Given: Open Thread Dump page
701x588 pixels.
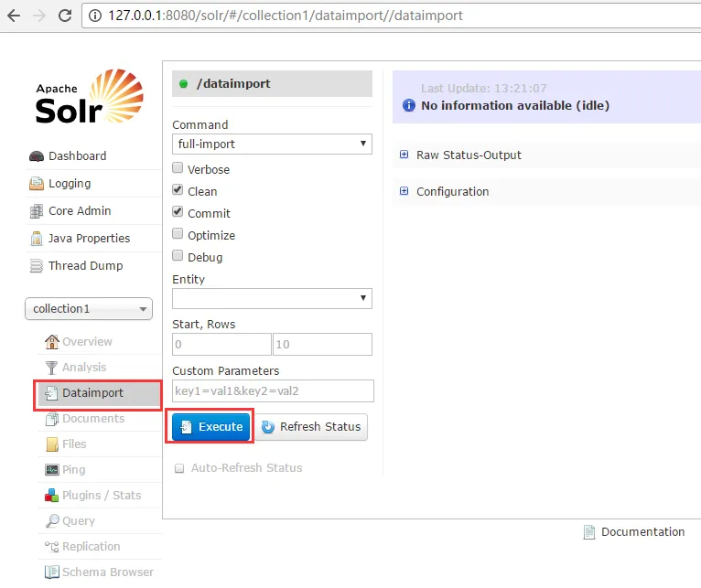Looking at the screenshot, I should [x=86, y=265].
